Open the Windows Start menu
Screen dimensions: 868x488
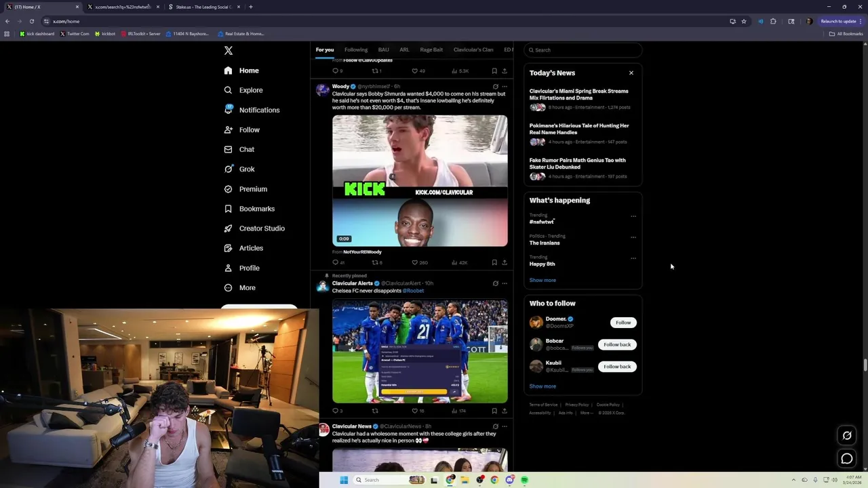click(x=344, y=480)
